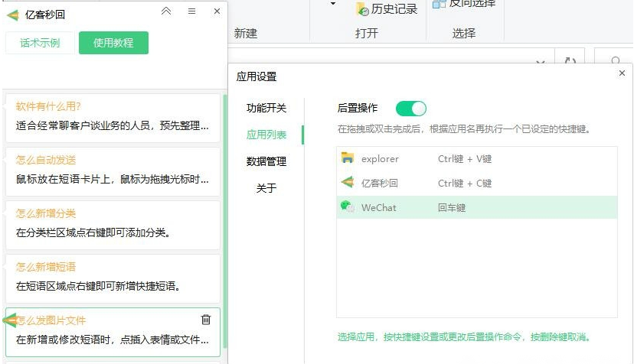This screenshot has width=634, height=364.
Task: Open the 数据管理 settings section
Action: click(266, 161)
